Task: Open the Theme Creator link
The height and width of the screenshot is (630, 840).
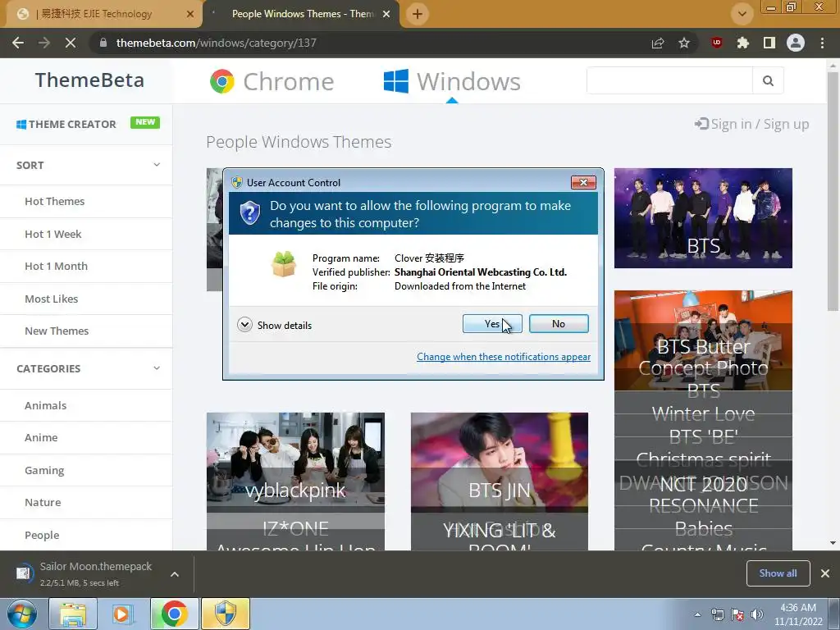Action: 66,125
